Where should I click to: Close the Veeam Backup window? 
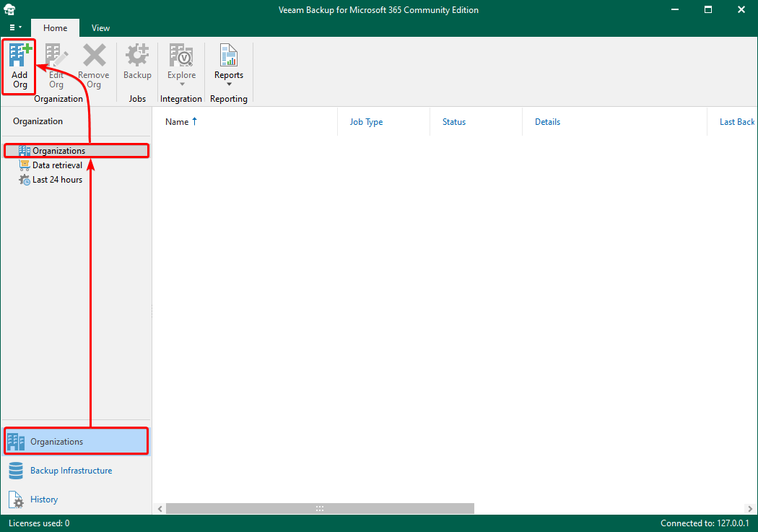point(741,9)
